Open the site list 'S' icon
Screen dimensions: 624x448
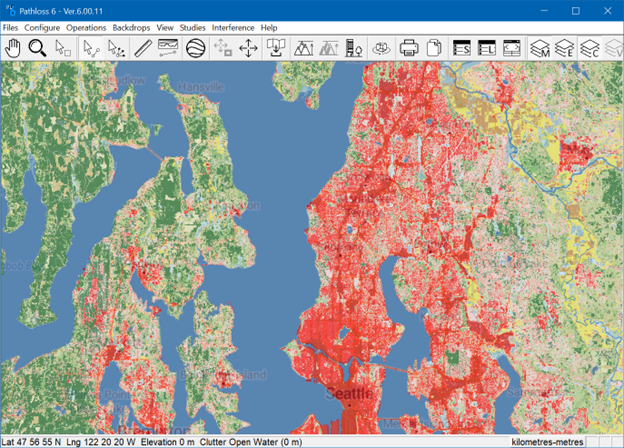pos(462,48)
